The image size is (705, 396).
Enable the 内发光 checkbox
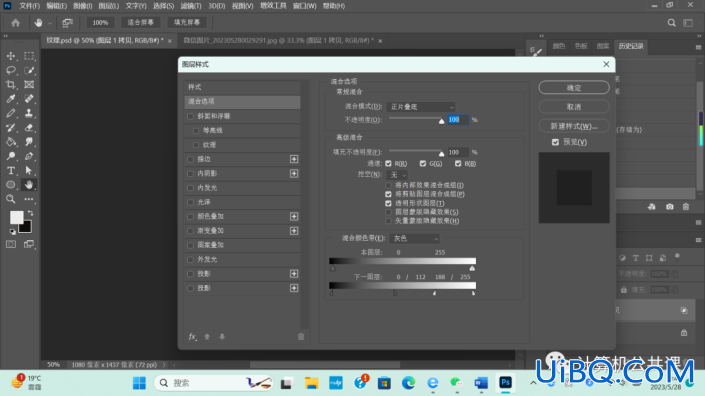191,188
